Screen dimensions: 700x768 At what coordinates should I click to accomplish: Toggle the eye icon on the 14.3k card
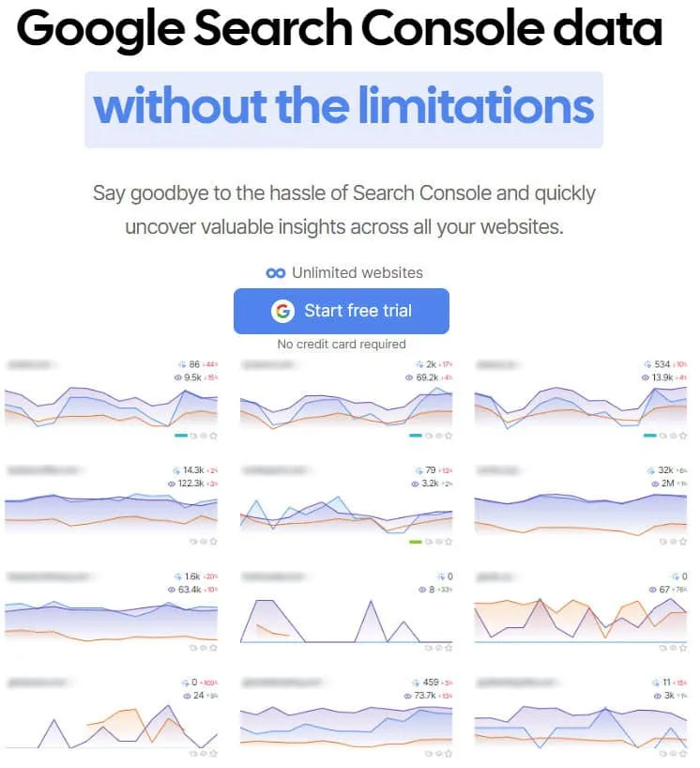coord(203,541)
